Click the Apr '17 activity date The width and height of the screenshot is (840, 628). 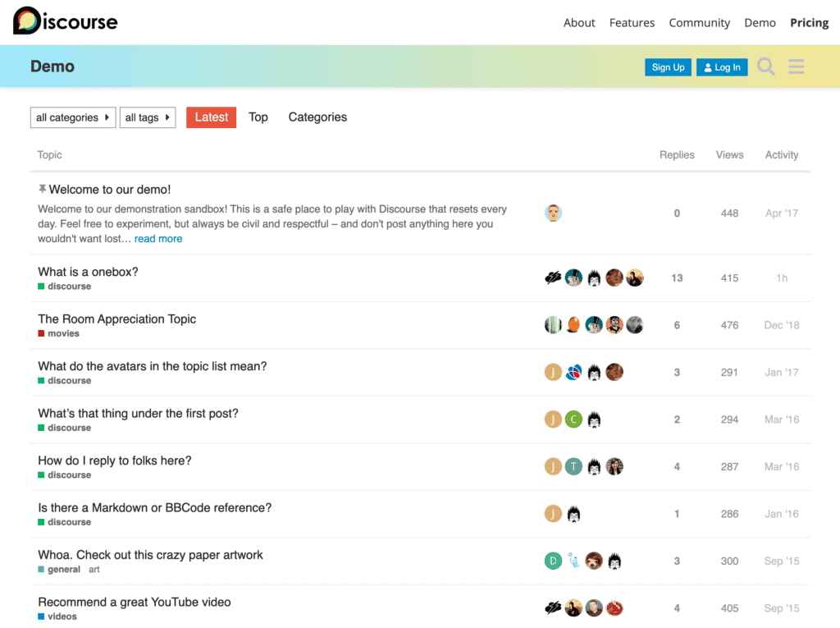782,213
